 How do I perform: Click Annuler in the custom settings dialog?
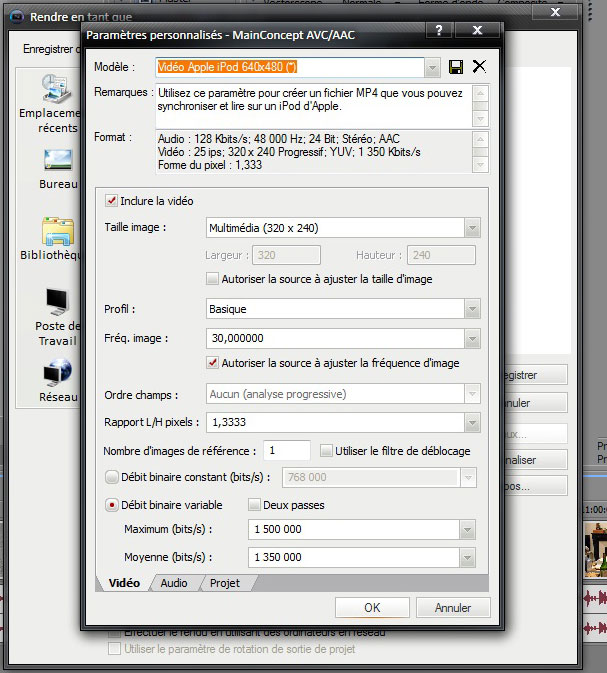[x=453, y=608]
